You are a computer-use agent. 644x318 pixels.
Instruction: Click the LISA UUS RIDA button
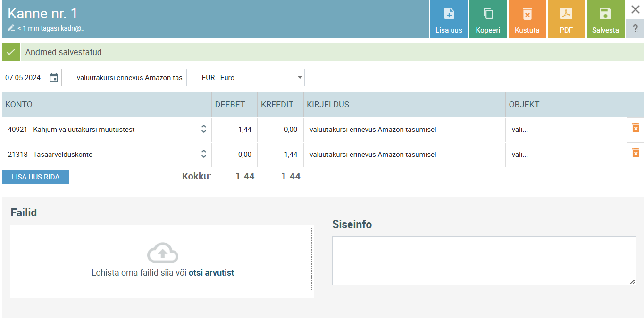click(x=35, y=177)
